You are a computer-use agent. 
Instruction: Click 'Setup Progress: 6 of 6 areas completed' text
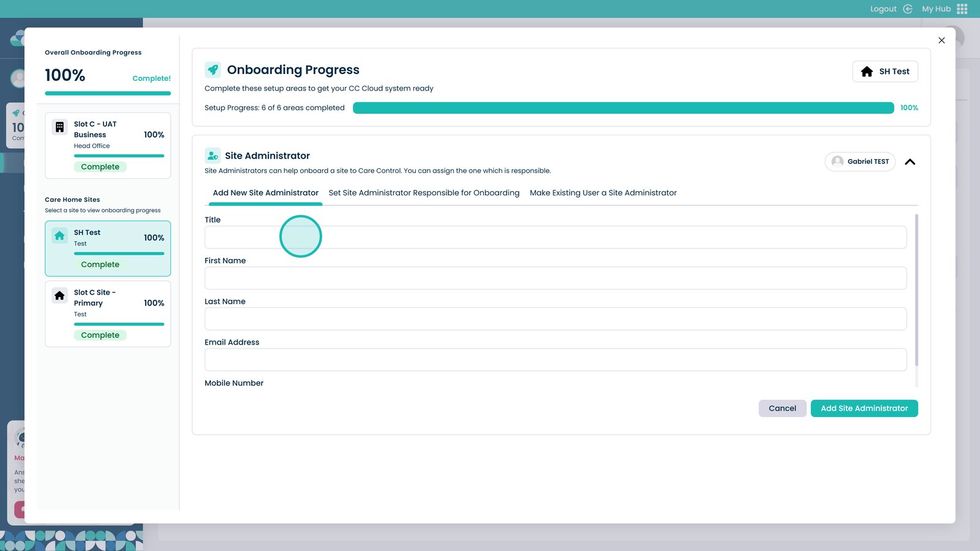coord(274,108)
